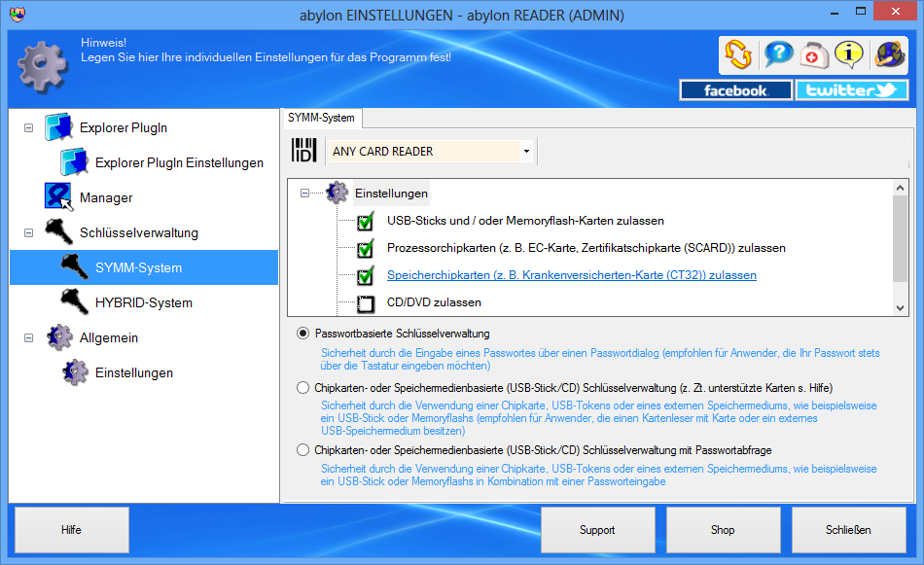
Task: Click the settings list scrollbar thumb
Action: point(900,238)
